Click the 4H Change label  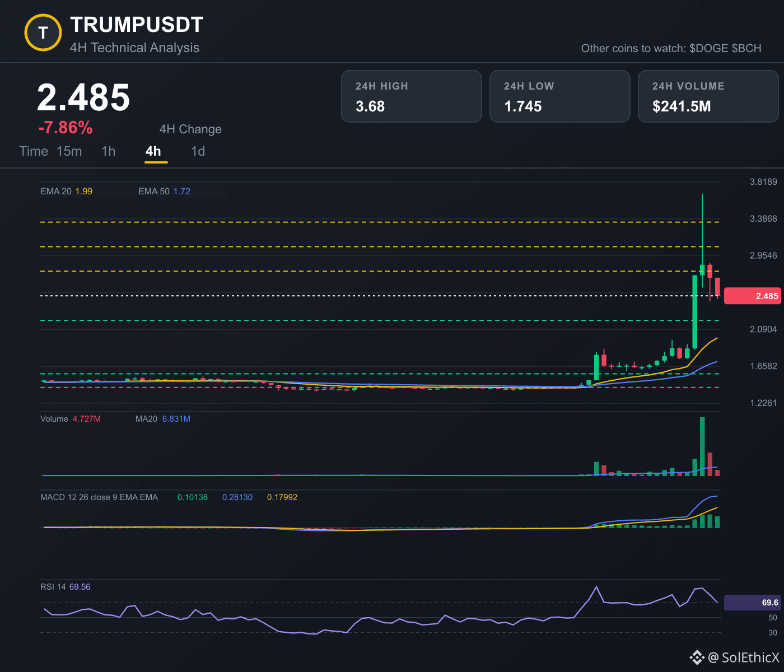point(190,129)
